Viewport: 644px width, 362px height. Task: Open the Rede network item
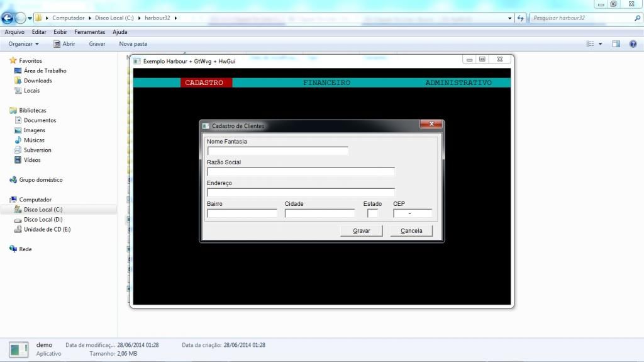click(x=25, y=249)
